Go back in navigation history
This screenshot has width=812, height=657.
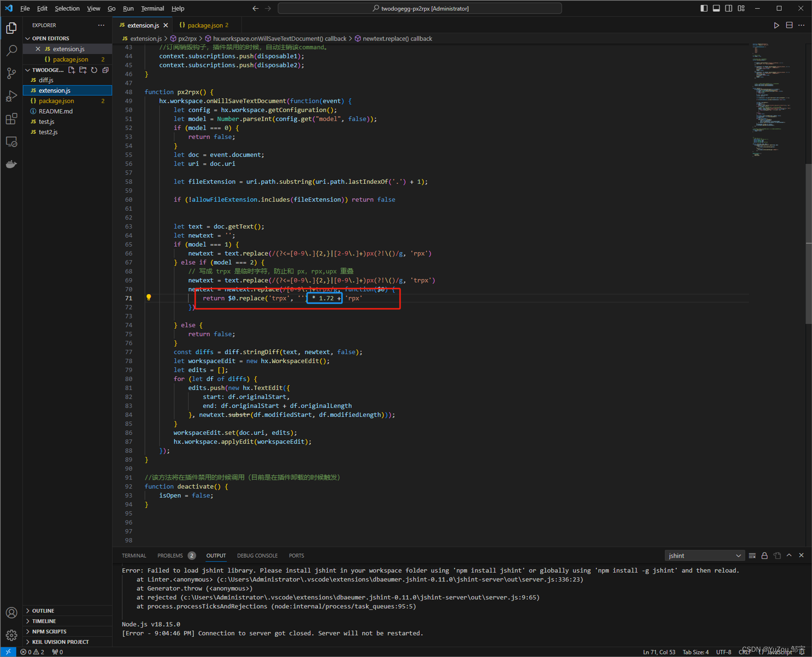pos(255,9)
